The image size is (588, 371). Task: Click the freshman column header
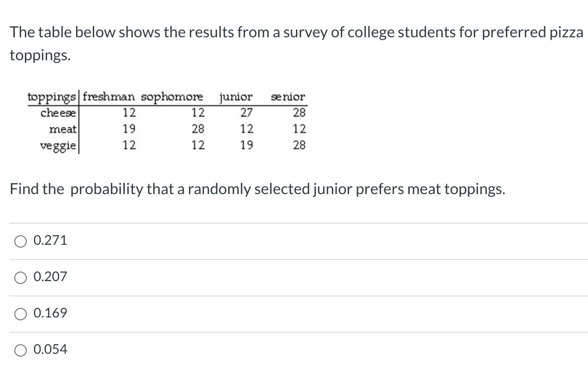coord(107,97)
